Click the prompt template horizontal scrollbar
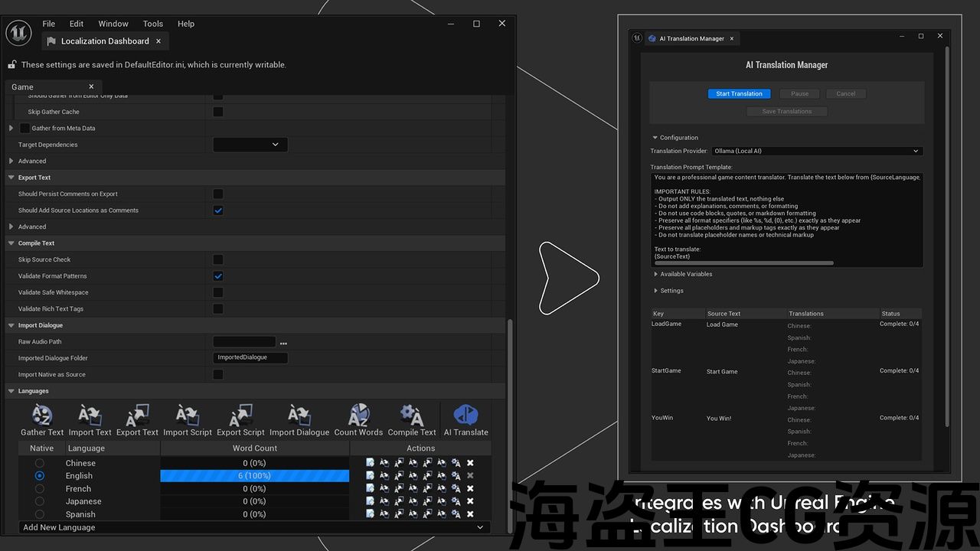 pos(743,262)
